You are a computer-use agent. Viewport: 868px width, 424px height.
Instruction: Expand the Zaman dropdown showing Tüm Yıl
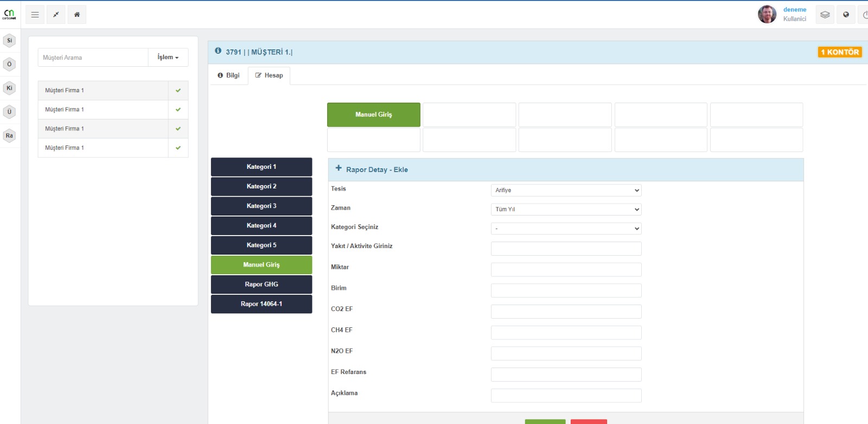(x=566, y=210)
